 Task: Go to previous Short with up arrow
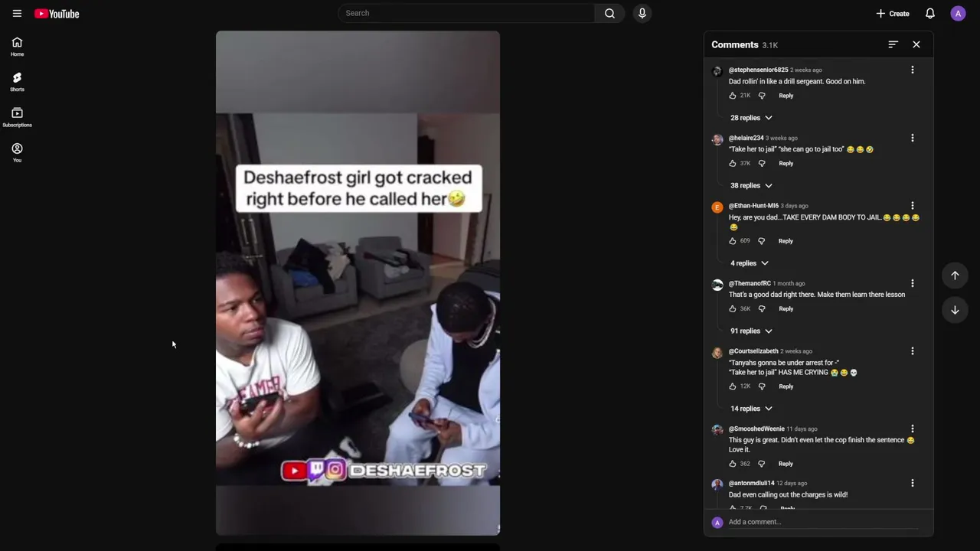[955, 275]
